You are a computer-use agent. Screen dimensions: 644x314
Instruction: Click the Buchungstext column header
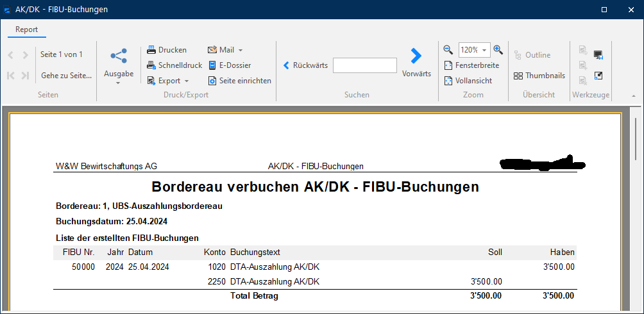pyautogui.click(x=255, y=252)
